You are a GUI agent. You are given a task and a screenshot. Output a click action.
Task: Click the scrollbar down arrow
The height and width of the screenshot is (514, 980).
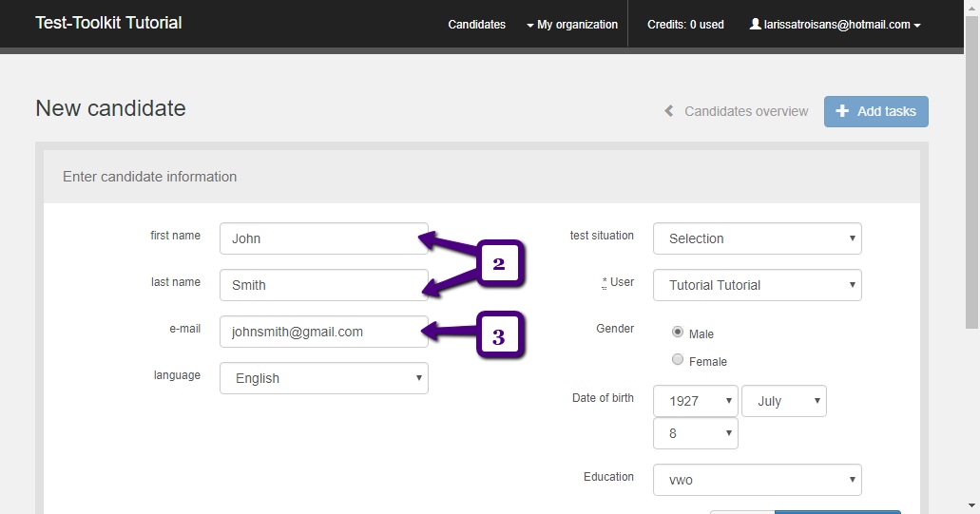pyautogui.click(x=971, y=505)
